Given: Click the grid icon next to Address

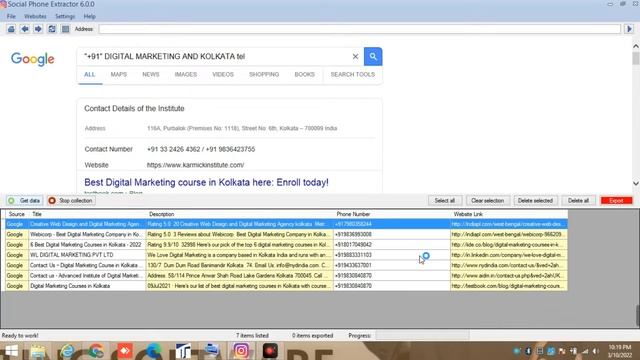Looking at the screenshot, I should click(65, 29).
